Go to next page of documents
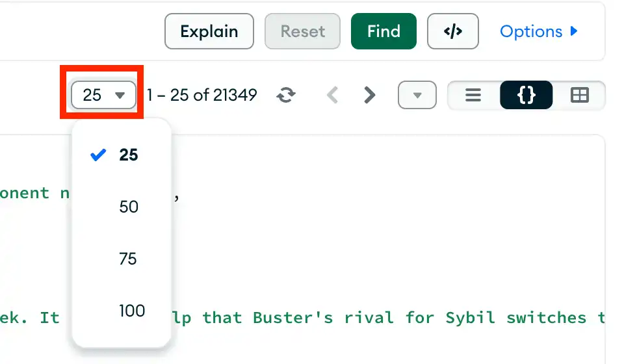 [x=369, y=96]
